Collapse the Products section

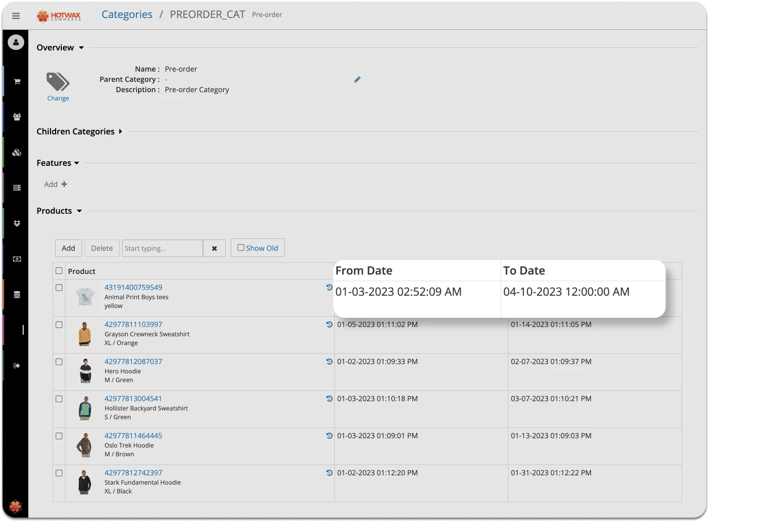59,211
